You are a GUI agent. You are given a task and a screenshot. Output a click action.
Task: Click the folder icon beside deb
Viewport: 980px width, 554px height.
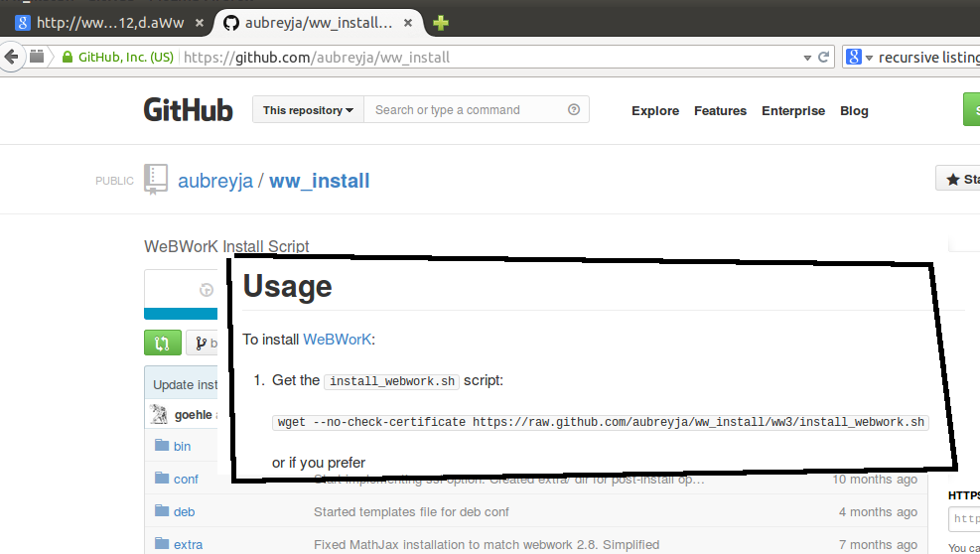pyautogui.click(x=162, y=510)
